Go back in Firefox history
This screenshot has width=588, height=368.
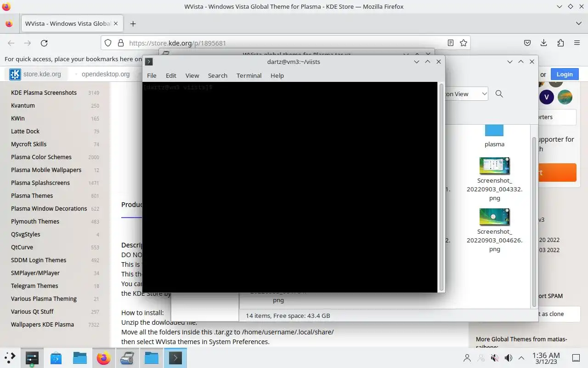(x=11, y=43)
